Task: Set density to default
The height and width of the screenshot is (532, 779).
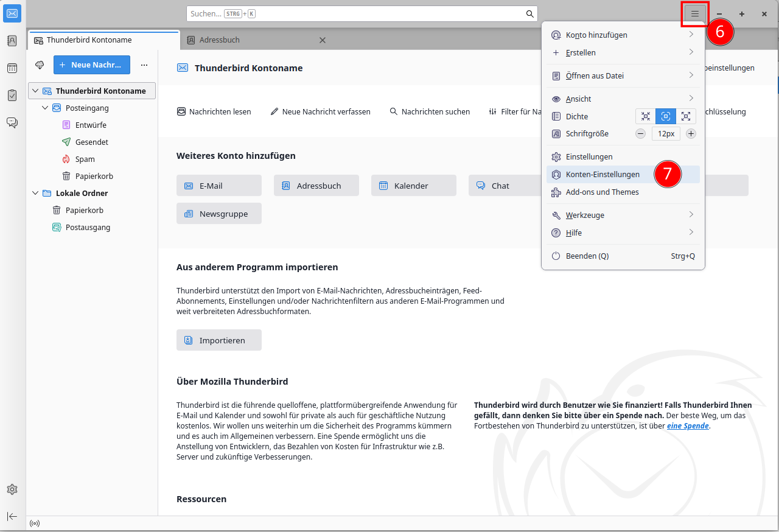Action: point(666,116)
